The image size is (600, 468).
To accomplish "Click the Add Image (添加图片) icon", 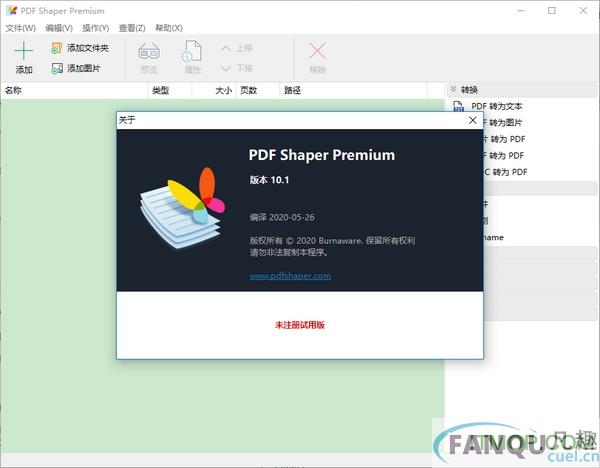I will (x=57, y=68).
